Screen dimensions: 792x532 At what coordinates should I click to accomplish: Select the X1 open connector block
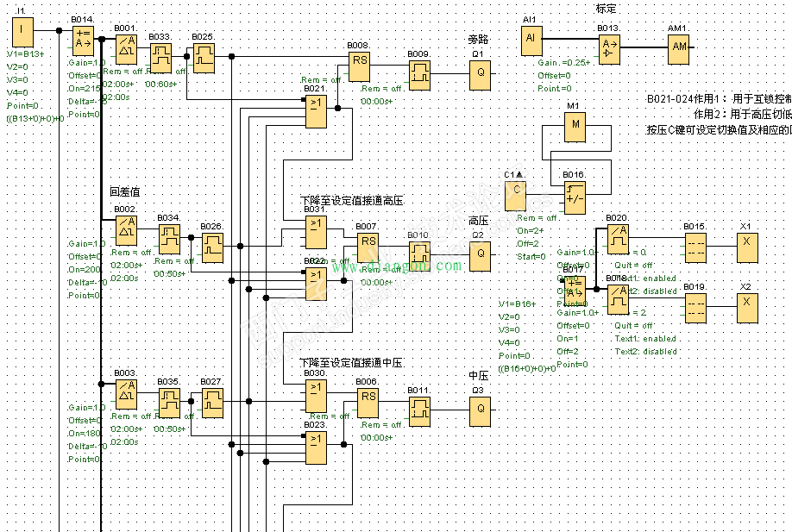coord(747,247)
